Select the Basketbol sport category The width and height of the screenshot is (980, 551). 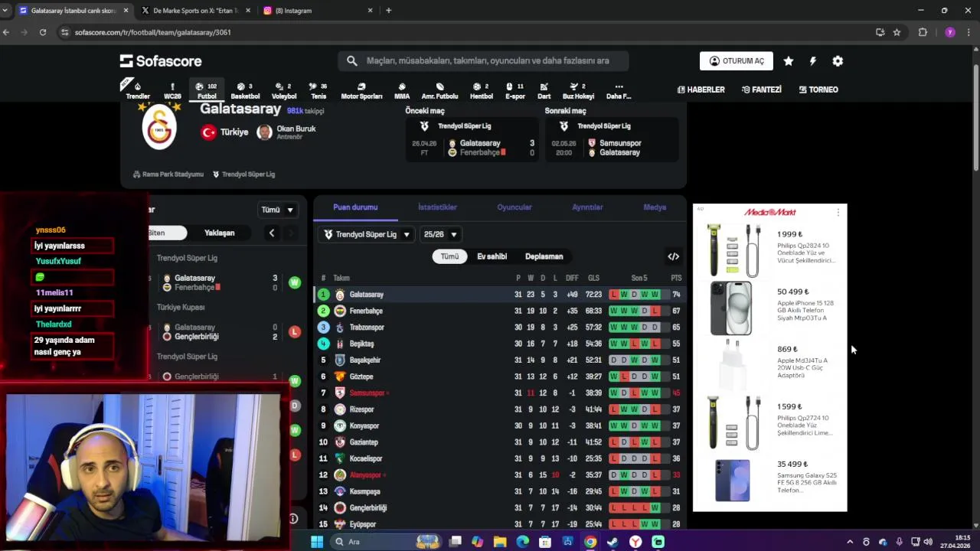[x=245, y=90]
